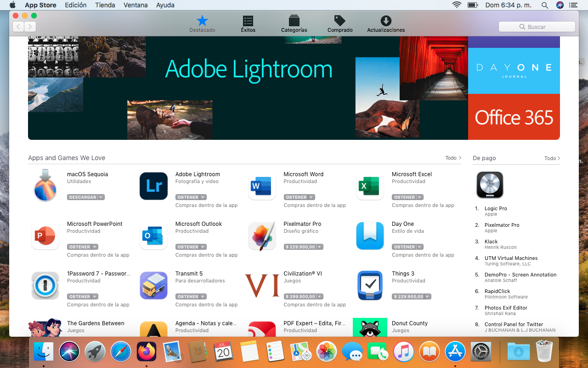Open the Things 3 app icon
The image size is (588, 368).
[370, 286]
